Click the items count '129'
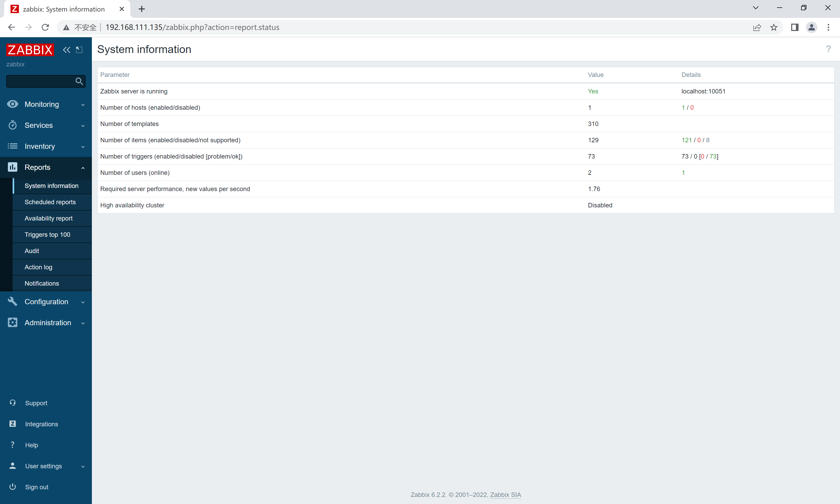Viewport: 840px width, 504px height. pos(593,140)
